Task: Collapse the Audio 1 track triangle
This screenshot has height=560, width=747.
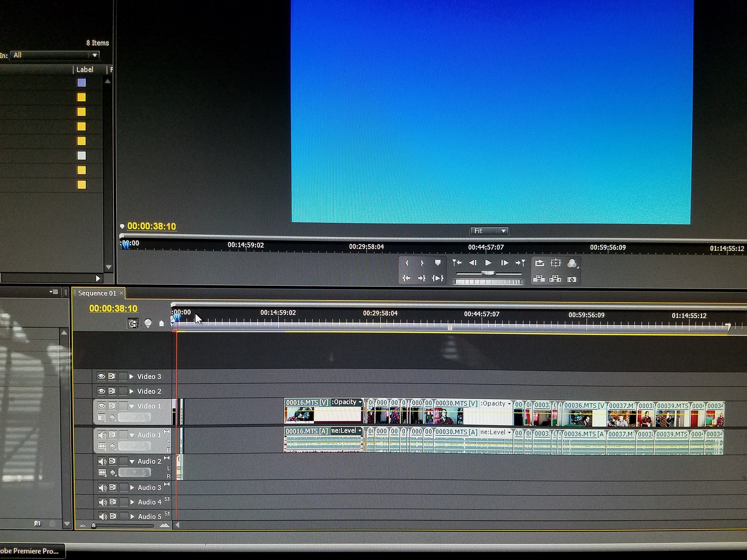Action: pos(132,435)
